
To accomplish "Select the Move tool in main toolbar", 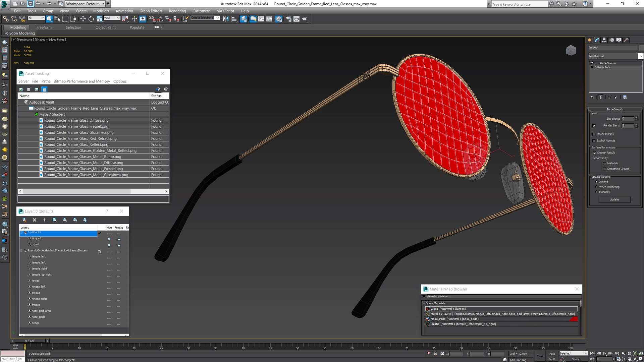I will pos(83,19).
